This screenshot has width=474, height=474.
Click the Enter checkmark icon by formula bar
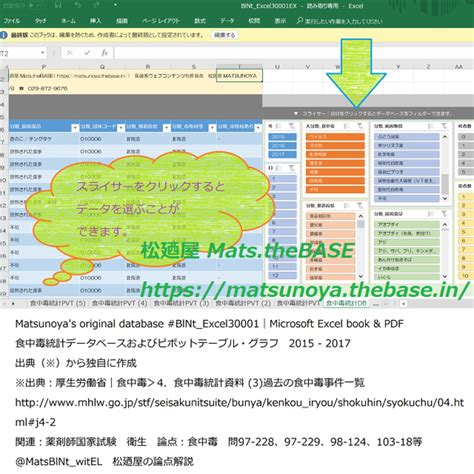(87, 53)
